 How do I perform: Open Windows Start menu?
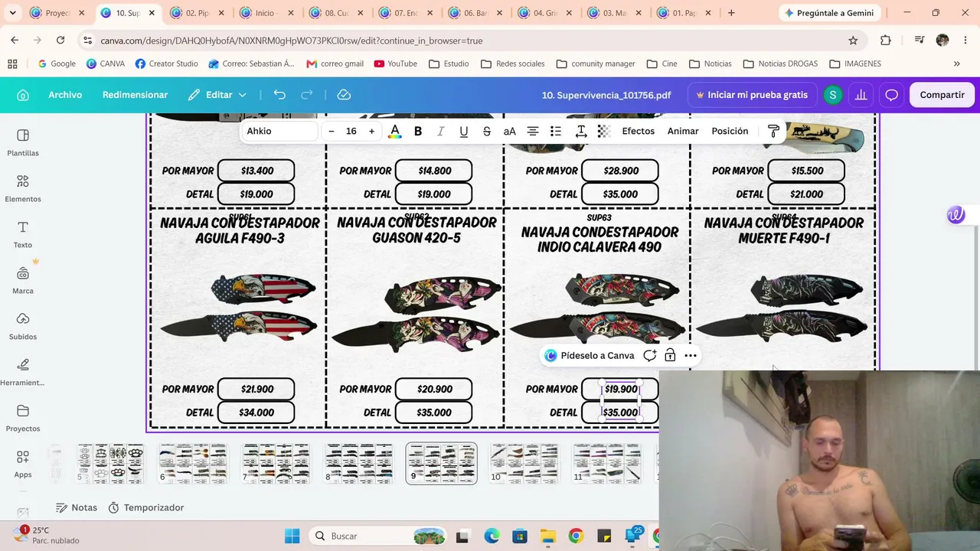click(x=292, y=536)
